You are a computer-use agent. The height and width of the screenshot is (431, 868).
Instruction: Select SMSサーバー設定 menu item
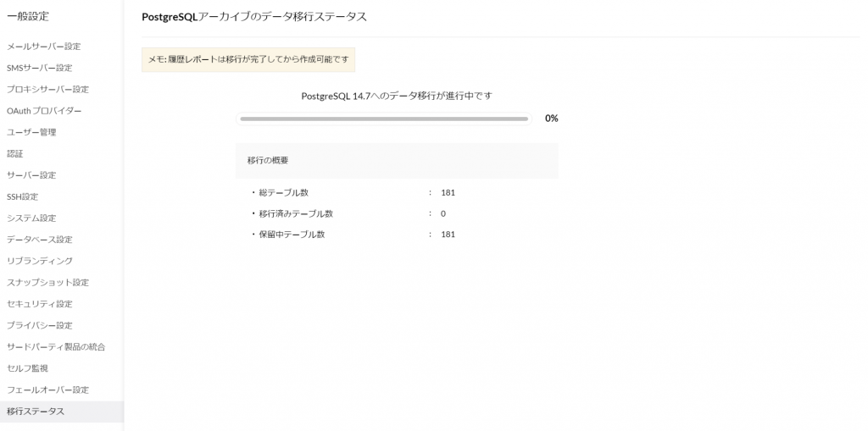[39, 68]
